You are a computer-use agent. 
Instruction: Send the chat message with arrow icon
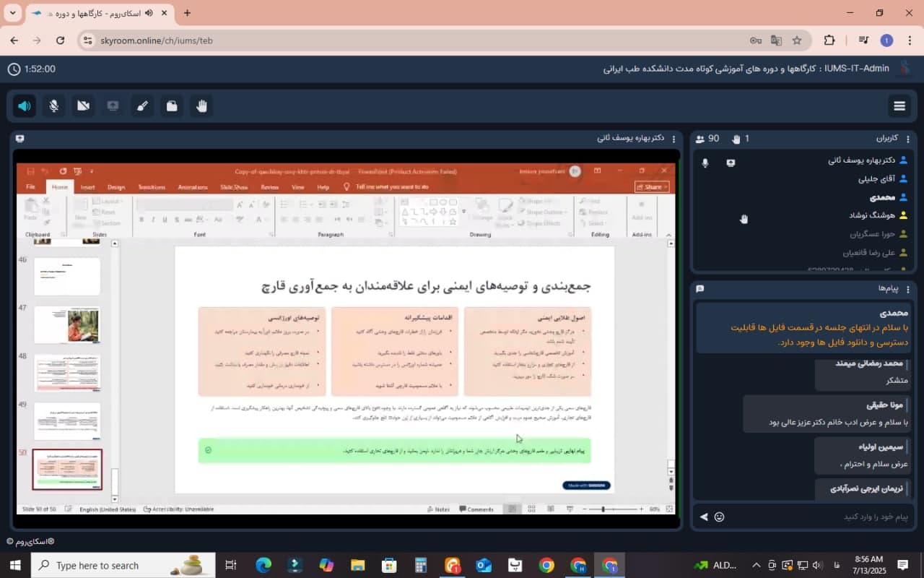pyautogui.click(x=704, y=517)
